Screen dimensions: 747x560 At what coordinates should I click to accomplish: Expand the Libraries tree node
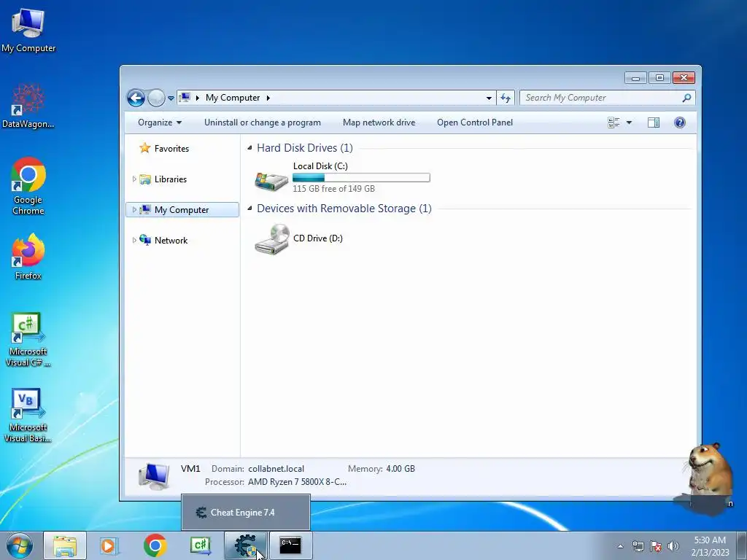pyautogui.click(x=134, y=179)
